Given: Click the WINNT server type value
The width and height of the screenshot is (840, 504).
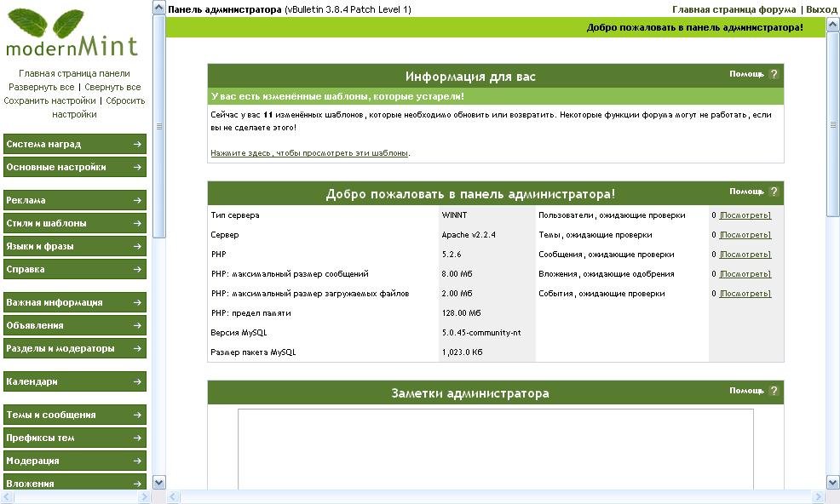Looking at the screenshot, I should 454,215.
